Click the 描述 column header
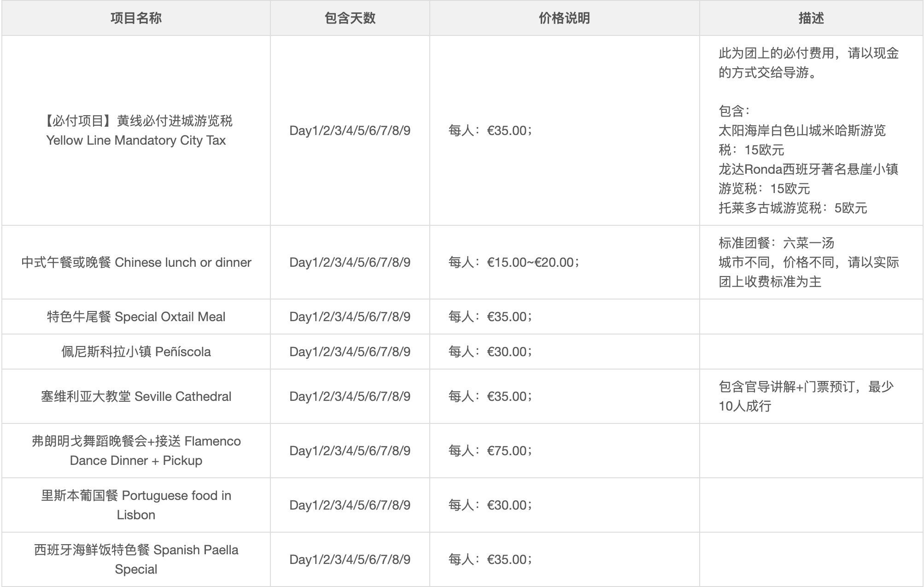 pos(811,18)
